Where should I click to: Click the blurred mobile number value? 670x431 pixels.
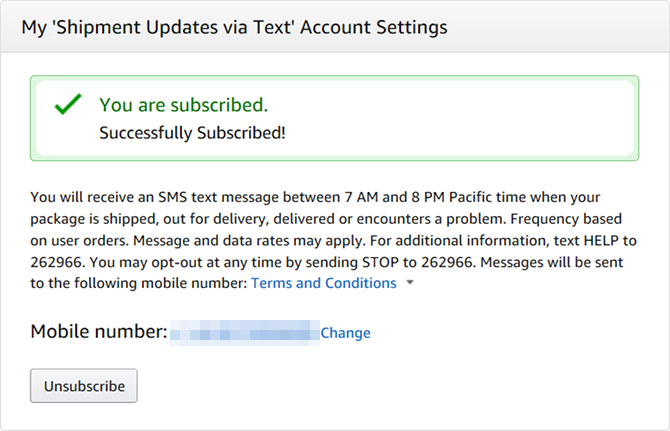tap(244, 333)
